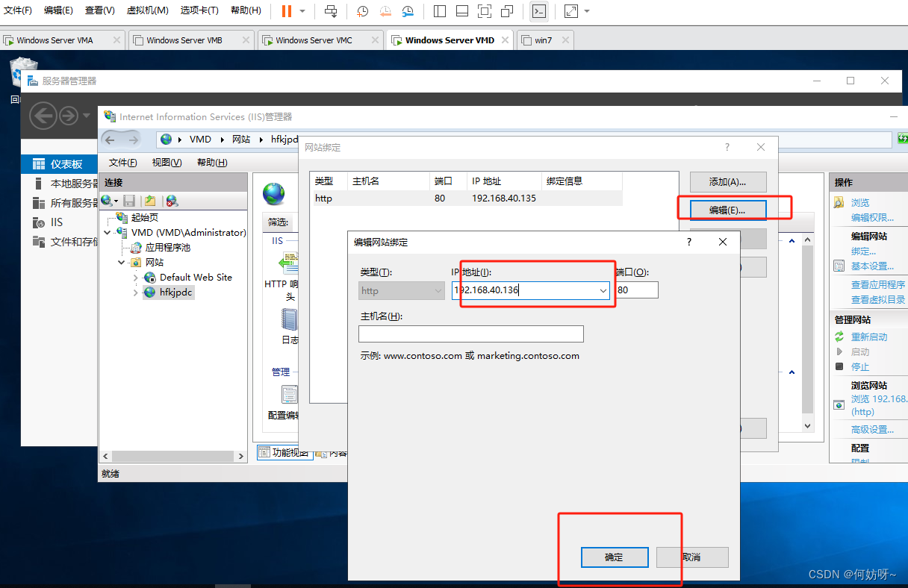908x588 pixels.
Task: Open the power options arrow beside pause
Action: (x=302, y=11)
